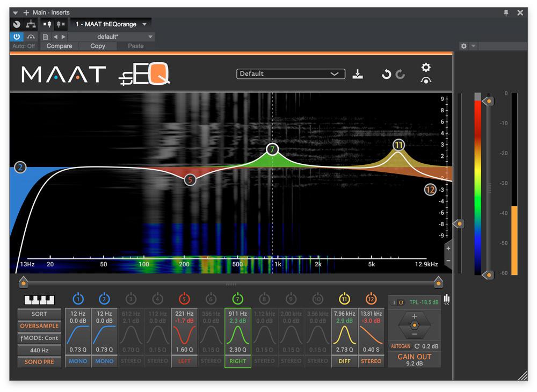Click the save preset download icon
Screen dimensions: 537x392
click(358, 74)
